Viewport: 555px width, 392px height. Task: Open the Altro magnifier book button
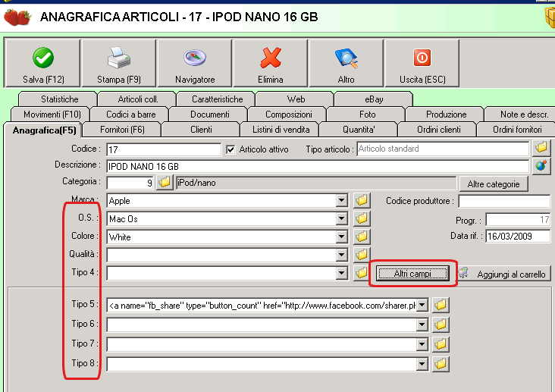click(346, 63)
